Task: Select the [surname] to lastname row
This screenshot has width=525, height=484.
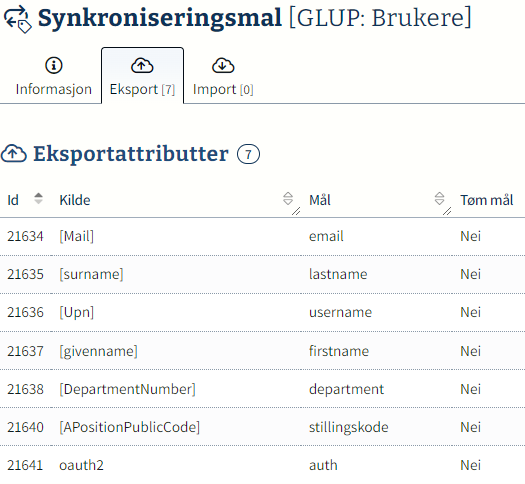Action: [x=262, y=274]
